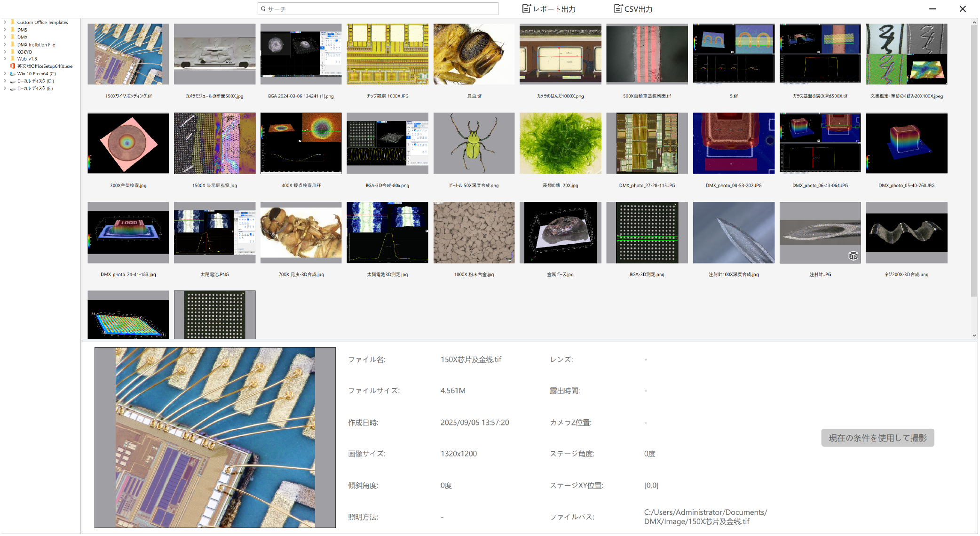
Task: Select the ビートル 50X深度合成.png thumbnail
Action: coord(474,143)
